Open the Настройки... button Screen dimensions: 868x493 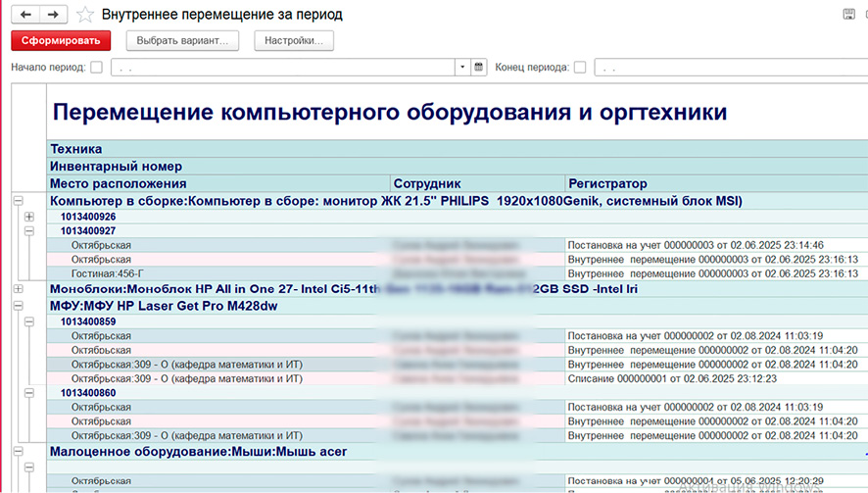click(x=294, y=41)
